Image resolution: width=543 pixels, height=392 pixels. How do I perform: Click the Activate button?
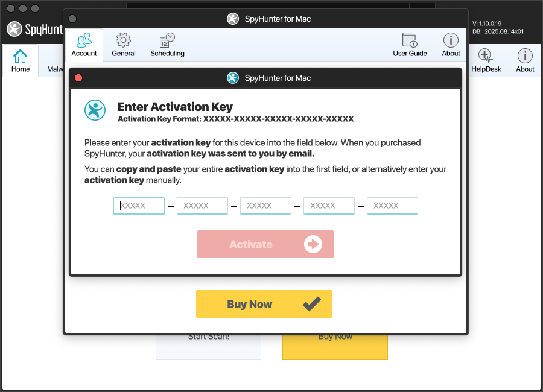pyautogui.click(x=265, y=244)
